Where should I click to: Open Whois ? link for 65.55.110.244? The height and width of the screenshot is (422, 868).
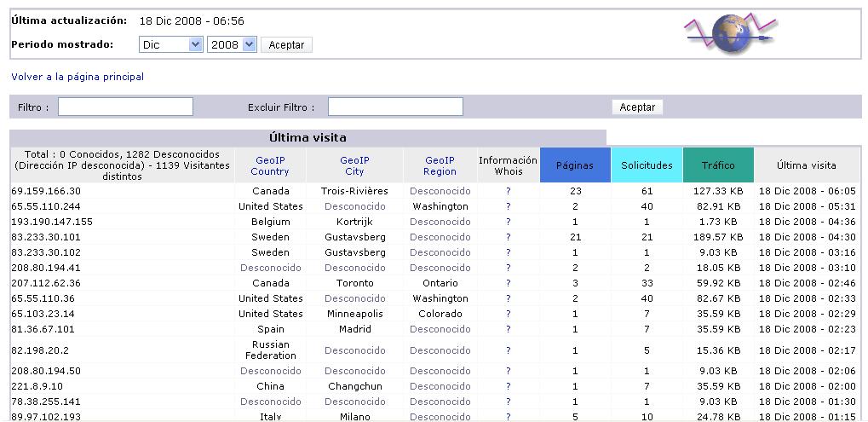pos(508,206)
